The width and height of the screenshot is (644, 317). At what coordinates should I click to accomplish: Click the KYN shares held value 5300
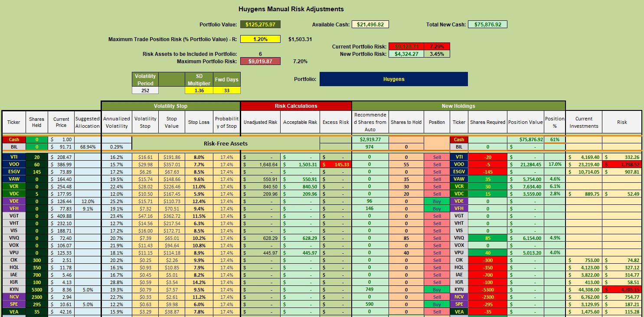tap(36, 290)
